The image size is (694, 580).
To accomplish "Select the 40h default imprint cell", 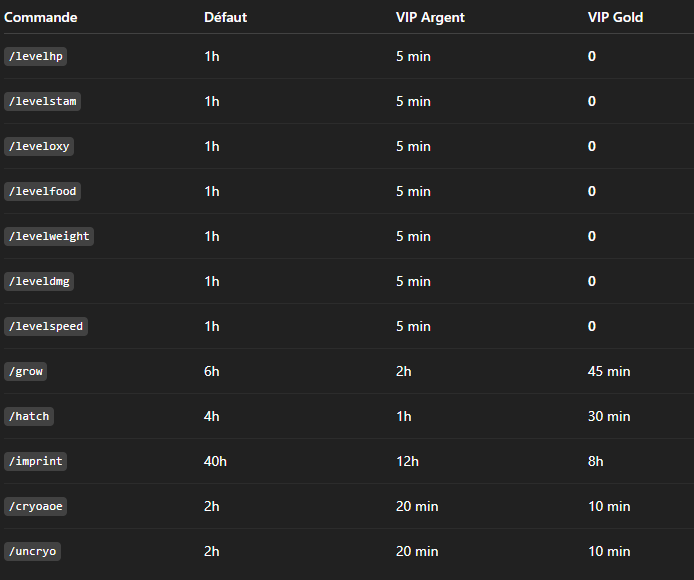I will click(x=216, y=461).
